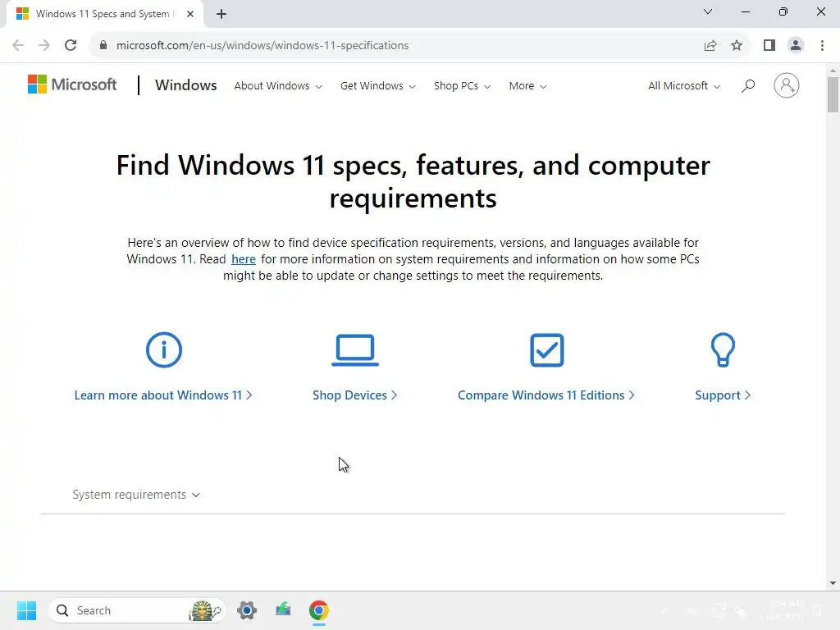
Task: Follow the 'here' hyperlink
Action: [x=243, y=259]
